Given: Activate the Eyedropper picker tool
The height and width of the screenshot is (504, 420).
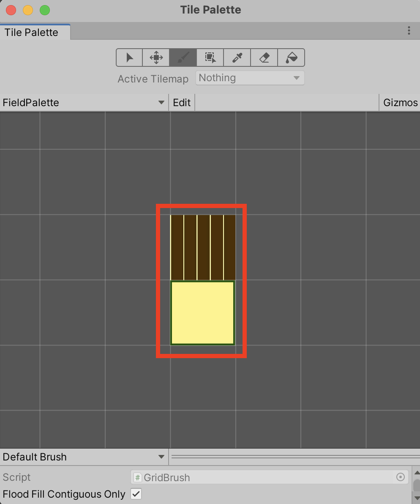Looking at the screenshot, I should pos(237,58).
